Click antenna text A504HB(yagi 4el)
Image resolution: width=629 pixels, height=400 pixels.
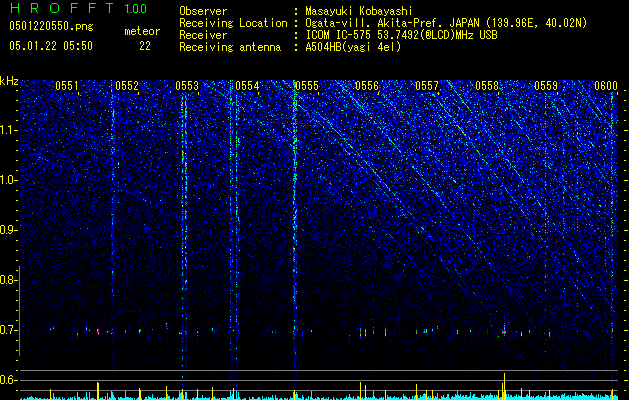353,47
